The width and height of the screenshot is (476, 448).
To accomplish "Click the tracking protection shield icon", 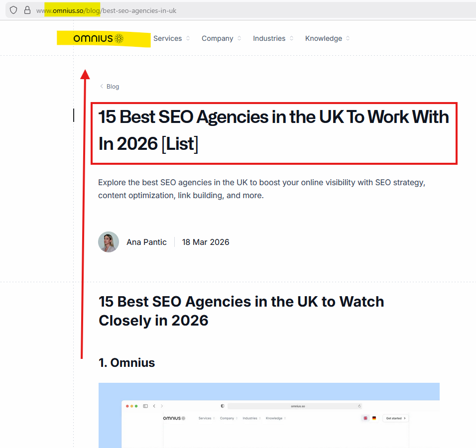I will tap(13, 10).
